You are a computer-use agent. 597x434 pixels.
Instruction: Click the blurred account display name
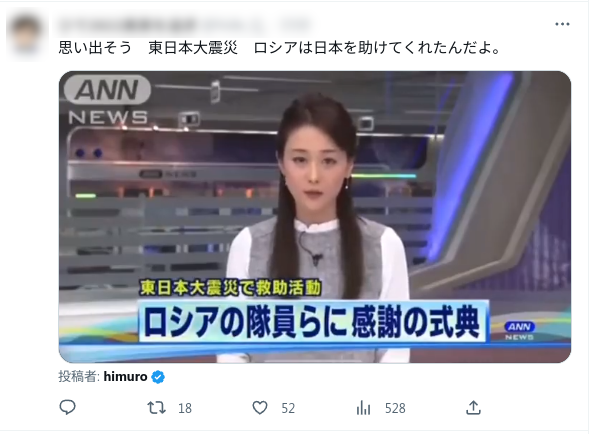click(128, 26)
